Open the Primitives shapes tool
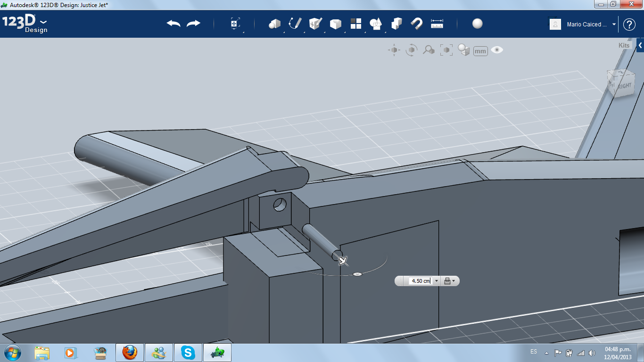 [x=274, y=24]
